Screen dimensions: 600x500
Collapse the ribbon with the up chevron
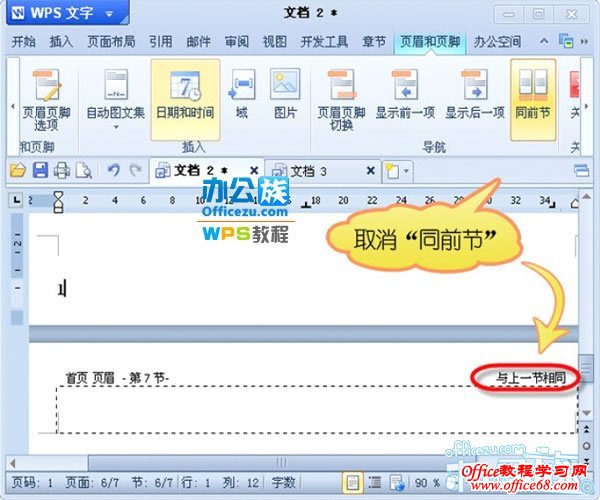544,41
